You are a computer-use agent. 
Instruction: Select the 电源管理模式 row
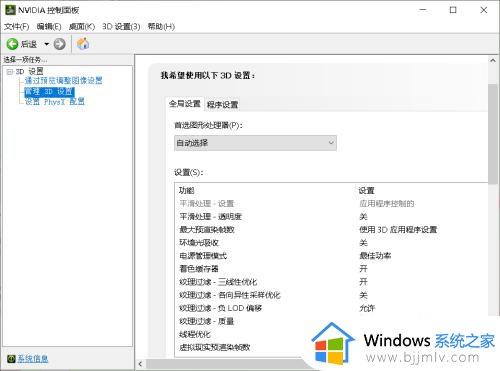[x=332, y=256]
